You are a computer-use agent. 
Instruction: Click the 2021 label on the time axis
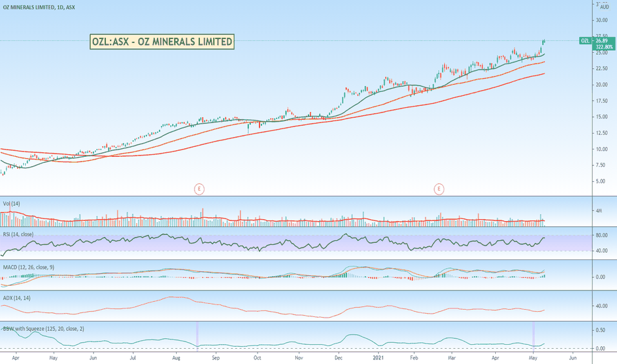[378, 357]
